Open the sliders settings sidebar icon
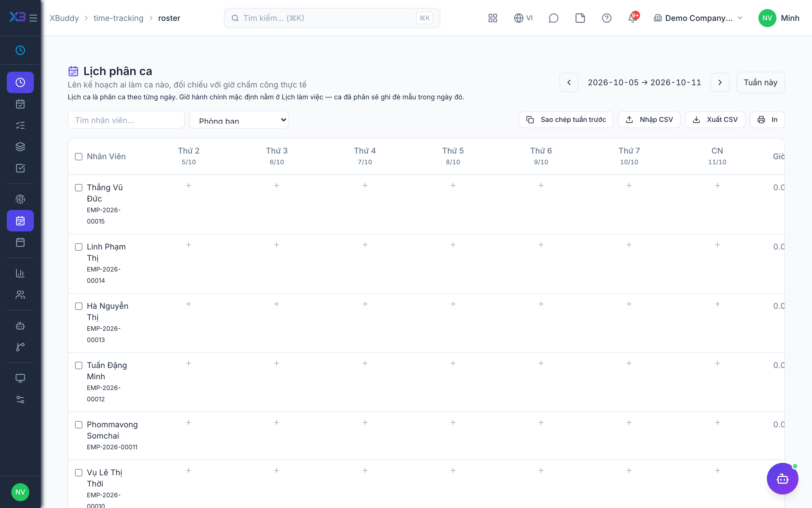Screen dimensions: 812x508 (20, 399)
